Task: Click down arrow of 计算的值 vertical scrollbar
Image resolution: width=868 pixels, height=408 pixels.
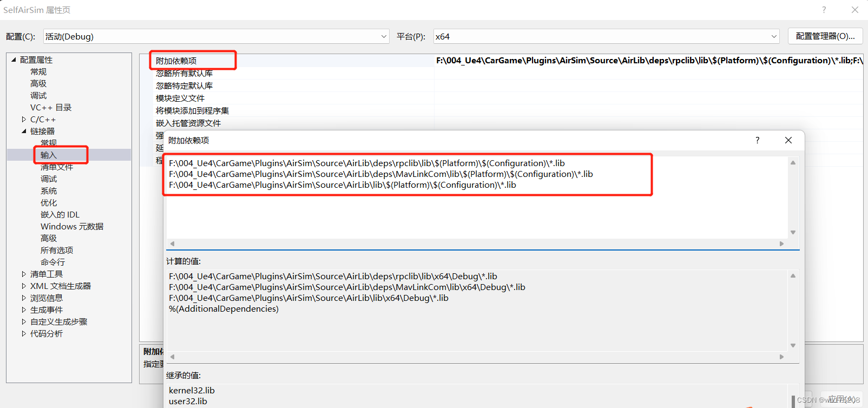Action: tap(793, 345)
